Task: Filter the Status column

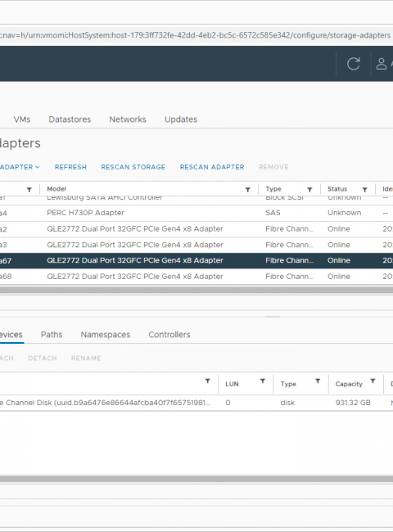Action: 365,189
